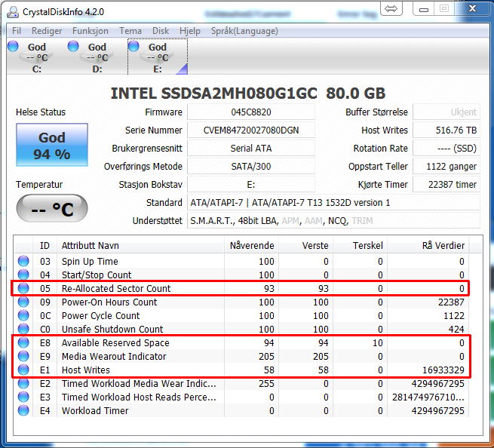Click the double-arrow resize icon in title bar
The height and width of the screenshot is (448, 494).
coord(391,8)
